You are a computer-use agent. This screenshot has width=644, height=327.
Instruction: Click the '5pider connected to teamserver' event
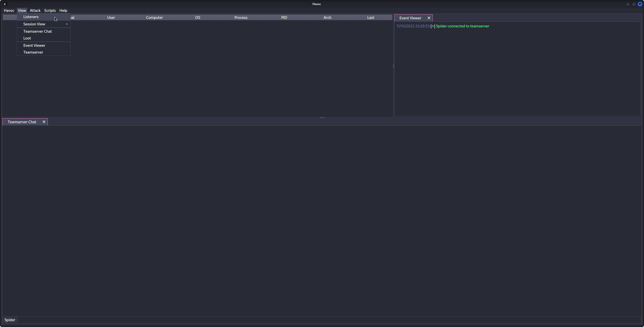[x=462, y=26]
